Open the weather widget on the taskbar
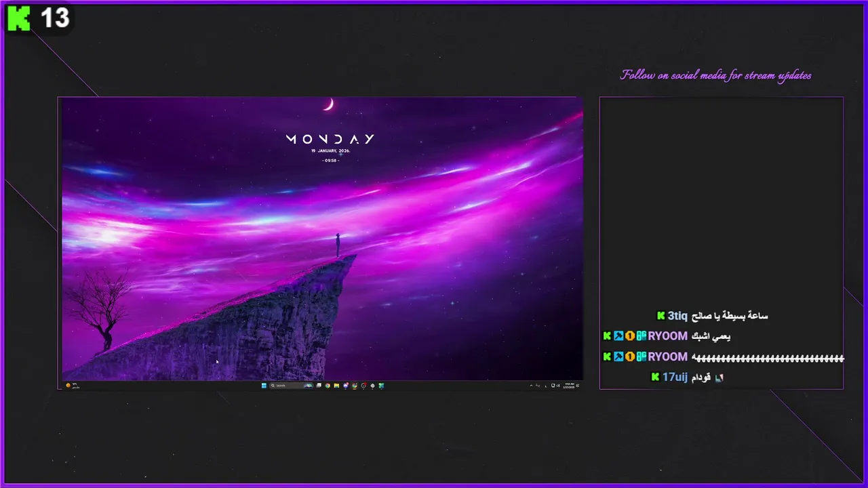 (71, 386)
